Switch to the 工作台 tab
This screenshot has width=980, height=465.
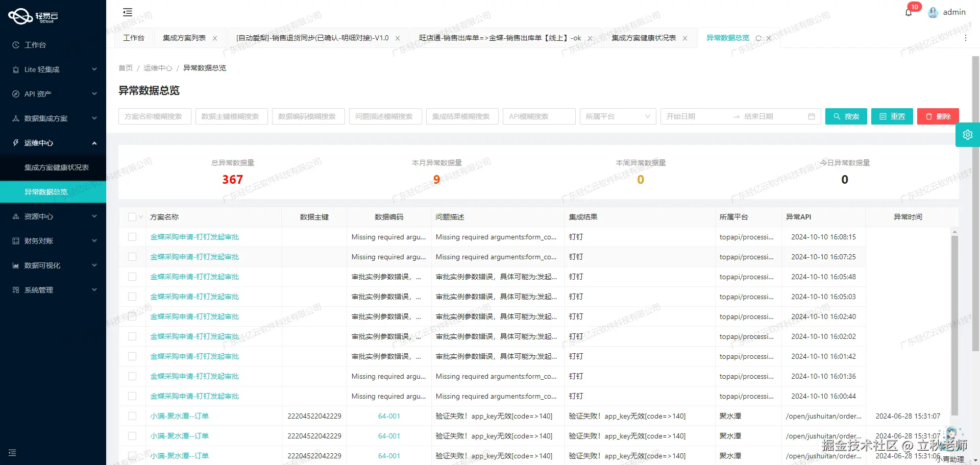coord(134,38)
